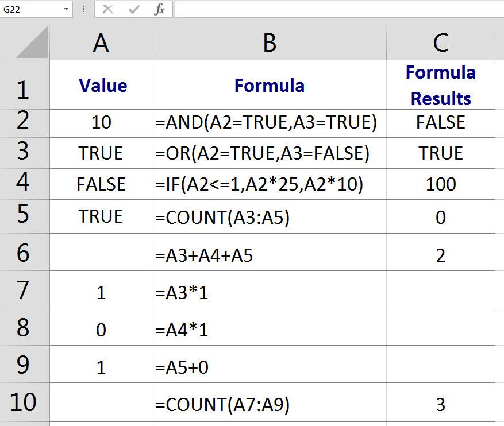Click the formula bar options dots handle
Viewport: 504px width, 426px height.
point(83,9)
